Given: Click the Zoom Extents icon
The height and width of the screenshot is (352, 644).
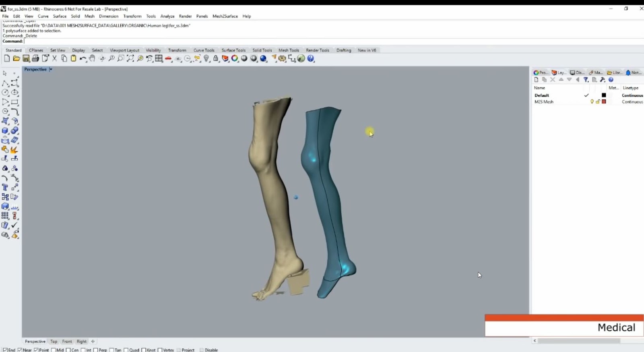Looking at the screenshot, I should 130,59.
